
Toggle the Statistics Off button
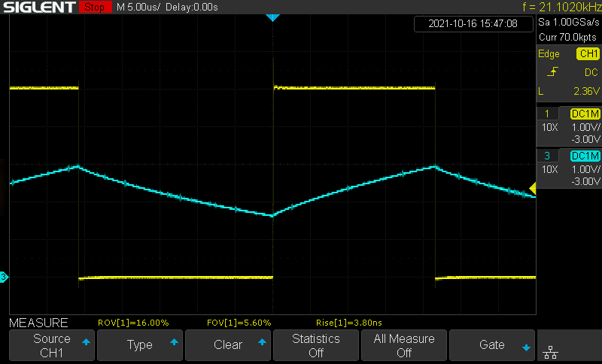[x=316, y=345]
